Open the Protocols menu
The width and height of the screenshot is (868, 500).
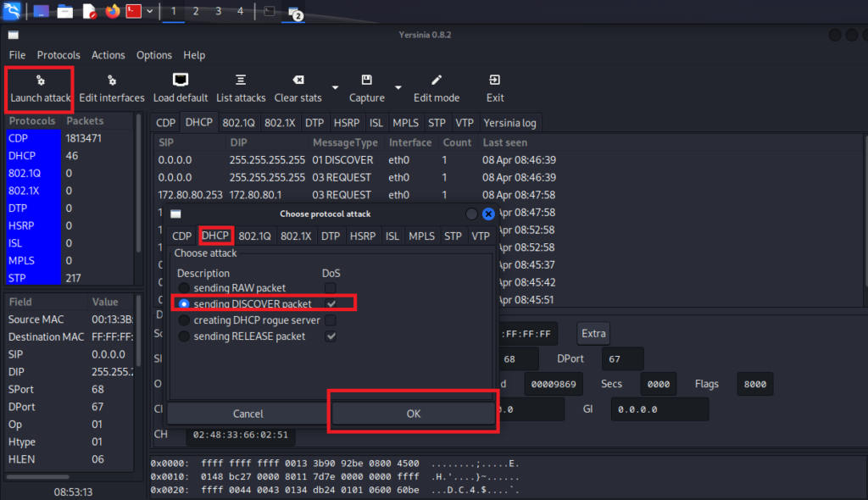[58, 55]
